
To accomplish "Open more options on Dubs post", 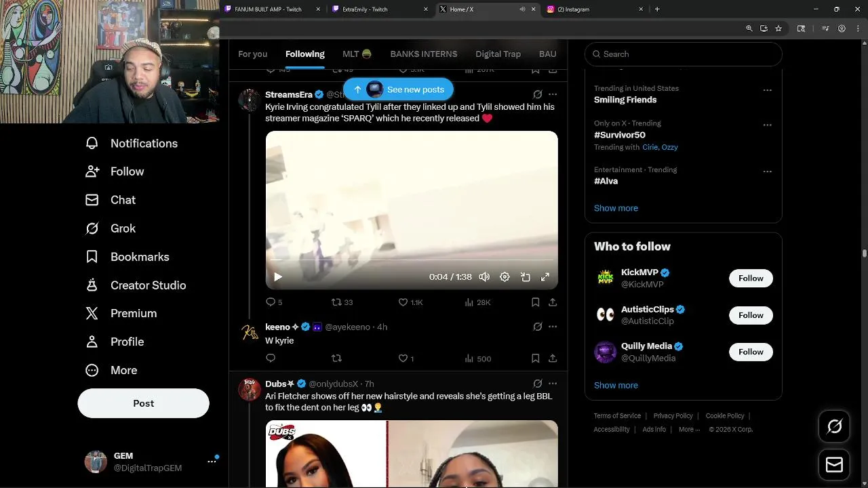I will click(553, 384).
